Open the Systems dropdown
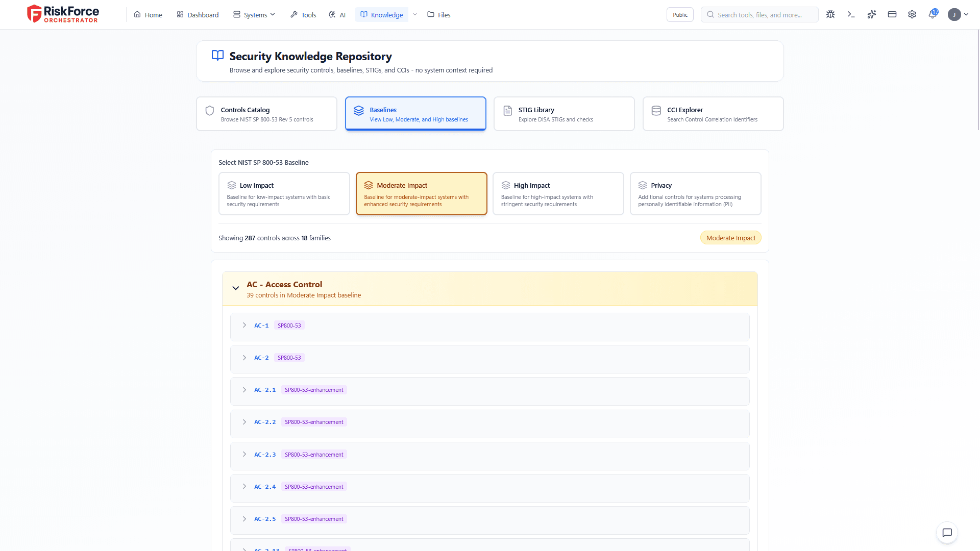Image resolution: width=980 pixels, height=551 pixels. tap(254, 14)
